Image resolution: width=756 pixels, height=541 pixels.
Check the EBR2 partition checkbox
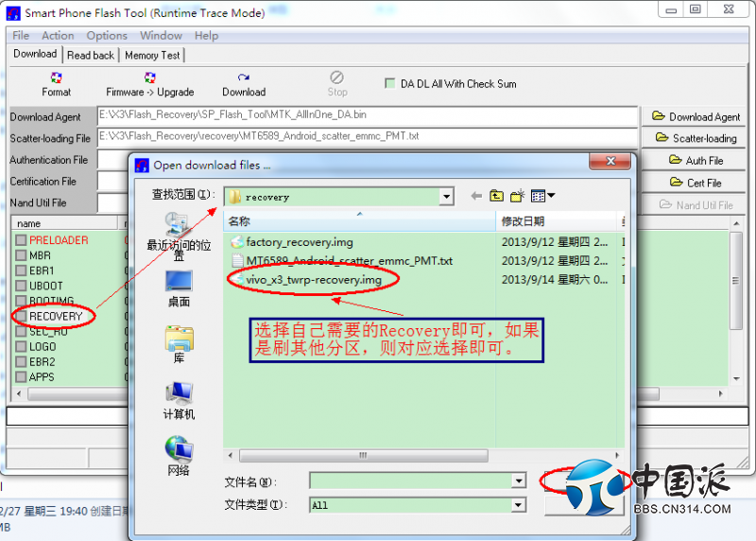21,361
